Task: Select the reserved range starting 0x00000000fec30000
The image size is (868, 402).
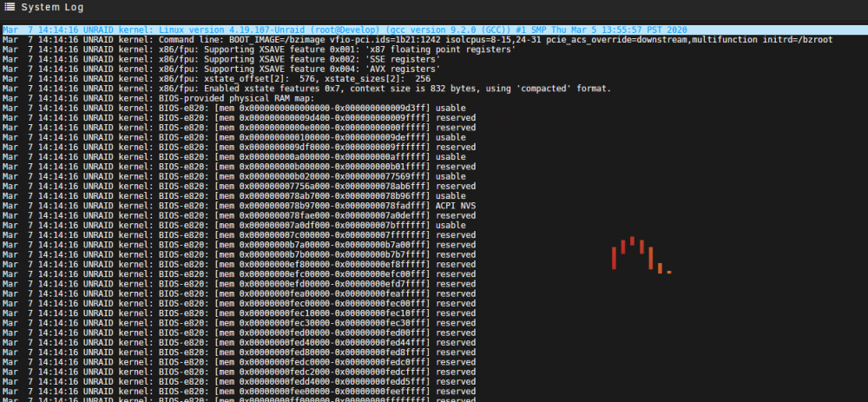Action: 240,323
